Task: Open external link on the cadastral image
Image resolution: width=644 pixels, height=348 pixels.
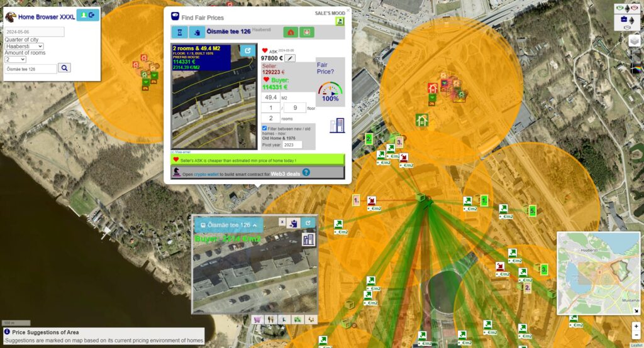Action: 247,51
